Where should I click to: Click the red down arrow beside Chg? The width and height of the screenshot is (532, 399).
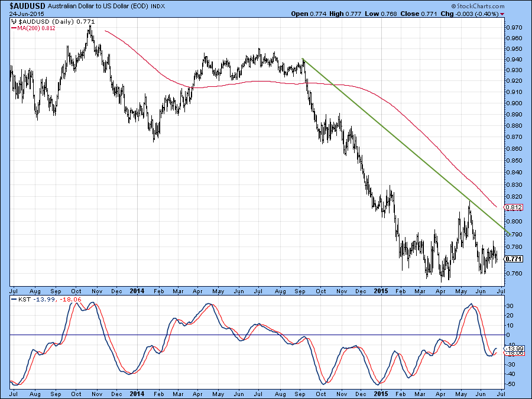(502, 14)
